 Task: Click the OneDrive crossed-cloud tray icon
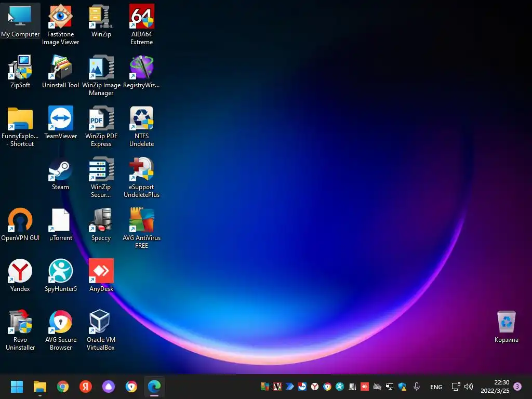[x=377, y=387]
